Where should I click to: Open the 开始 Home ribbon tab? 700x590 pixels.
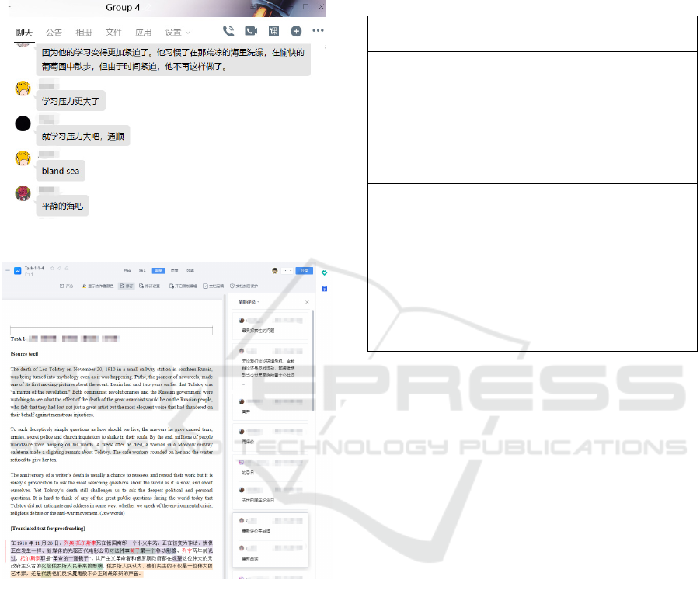tap(127, 271)
